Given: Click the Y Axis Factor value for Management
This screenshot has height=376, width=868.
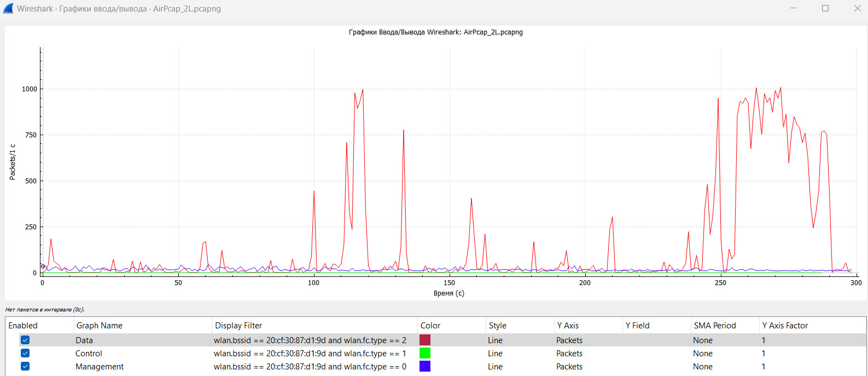Looking at the screenshot, I should pos(764,367).
